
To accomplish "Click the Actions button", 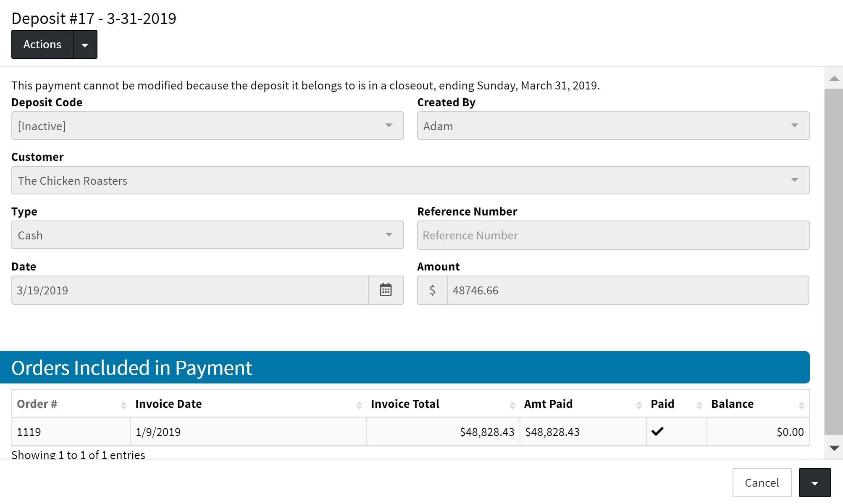I will tap(42, 45).
